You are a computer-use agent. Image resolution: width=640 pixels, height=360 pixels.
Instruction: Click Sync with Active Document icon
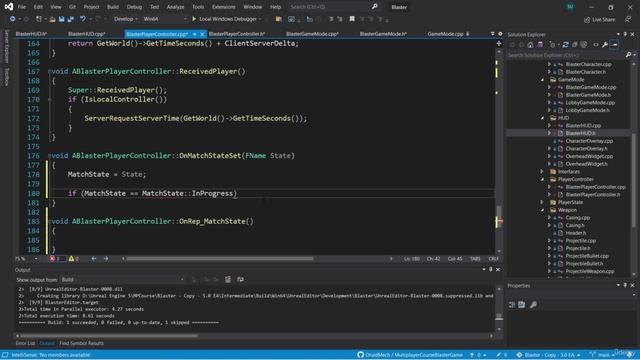pos(565,44)
